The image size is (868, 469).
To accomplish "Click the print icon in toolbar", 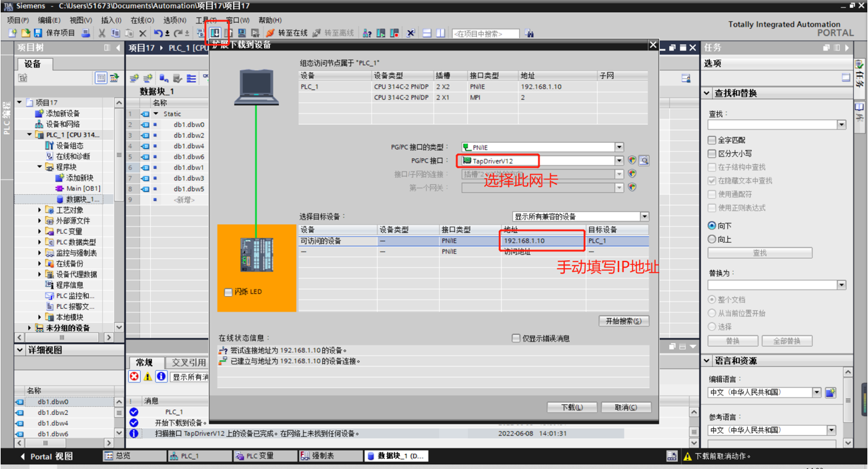I will (86, 33).
